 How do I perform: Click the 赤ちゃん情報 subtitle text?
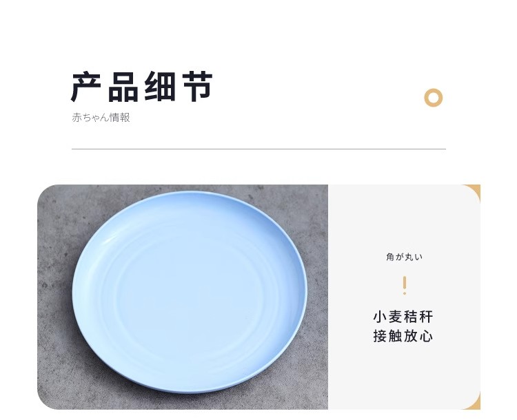[101, 118]
